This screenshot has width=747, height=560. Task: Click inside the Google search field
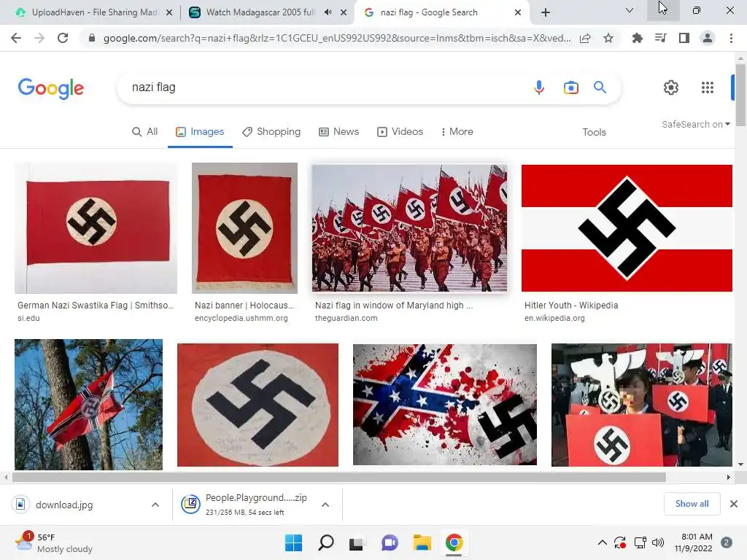(x=324, y=87)
